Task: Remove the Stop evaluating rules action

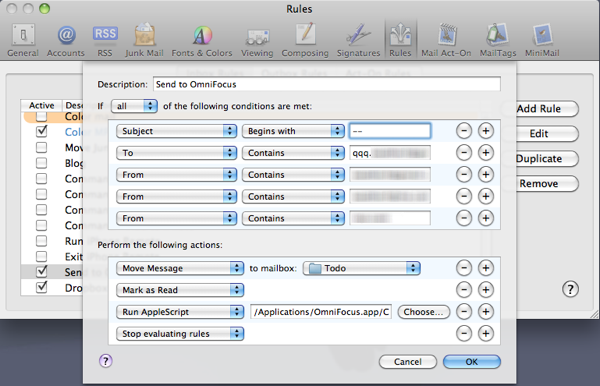Action: coord(464,334)
